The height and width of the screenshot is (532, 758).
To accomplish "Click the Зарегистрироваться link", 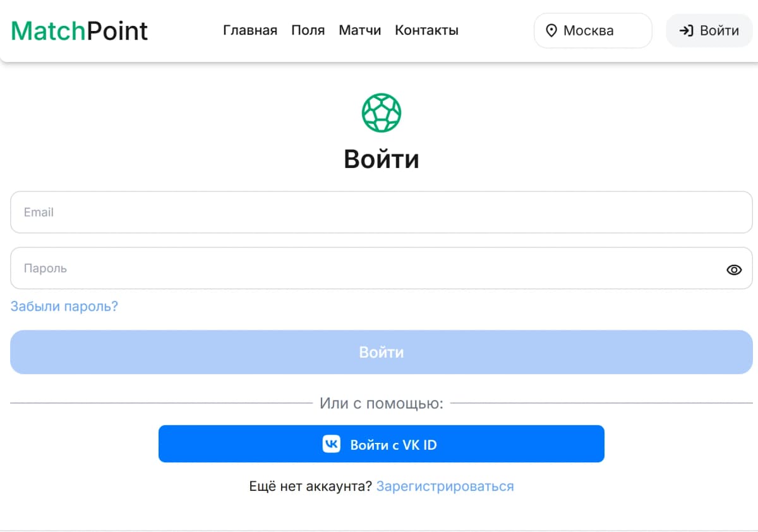I will [x=445, y=486].
